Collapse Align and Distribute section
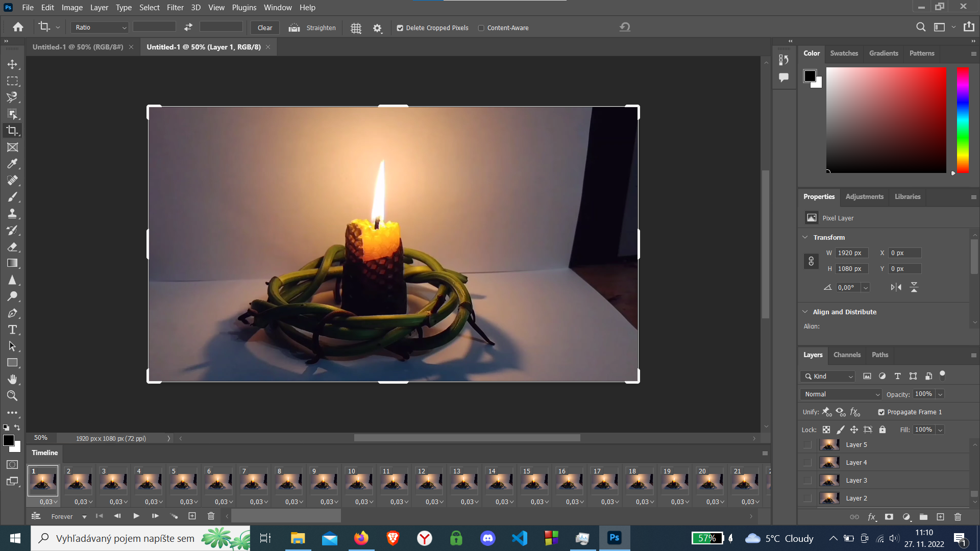 click(805, 312)
